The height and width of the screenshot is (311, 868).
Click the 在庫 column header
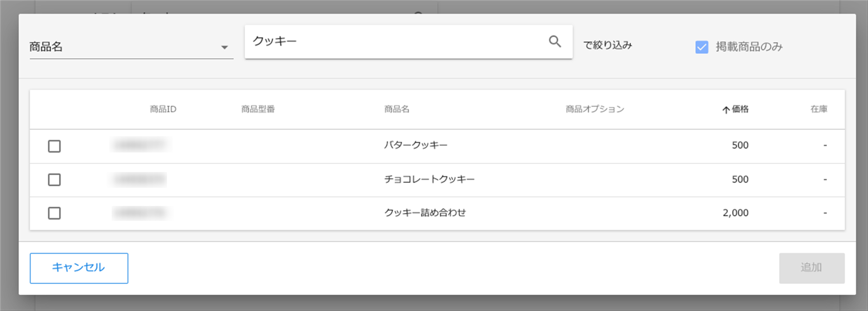click(819, 109)
